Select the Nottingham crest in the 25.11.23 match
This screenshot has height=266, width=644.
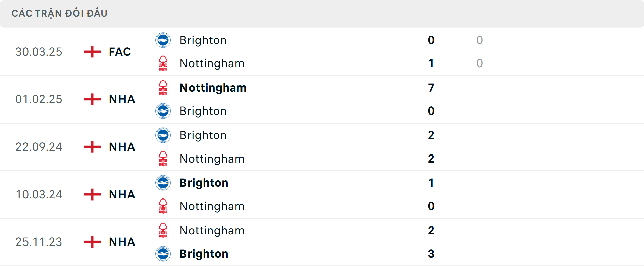(x=163, y=231)
